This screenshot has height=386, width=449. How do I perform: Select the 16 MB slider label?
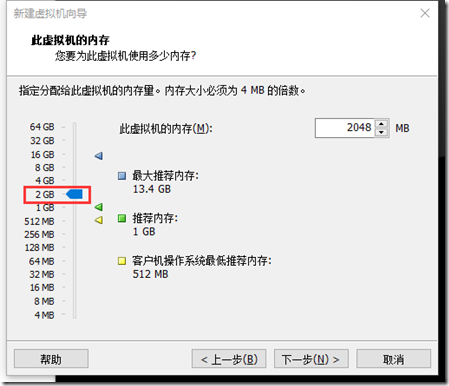[x=42, y=287]
